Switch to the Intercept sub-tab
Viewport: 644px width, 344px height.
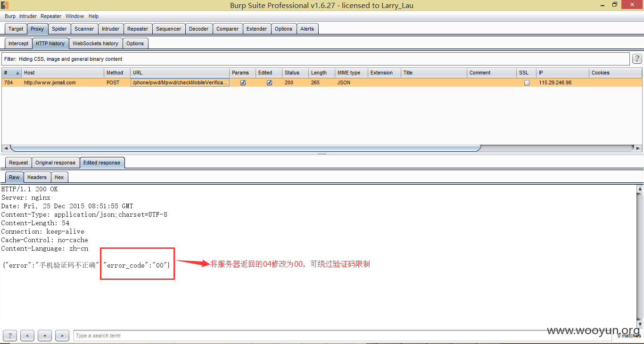pyautogui.click(x=18, y=43)
